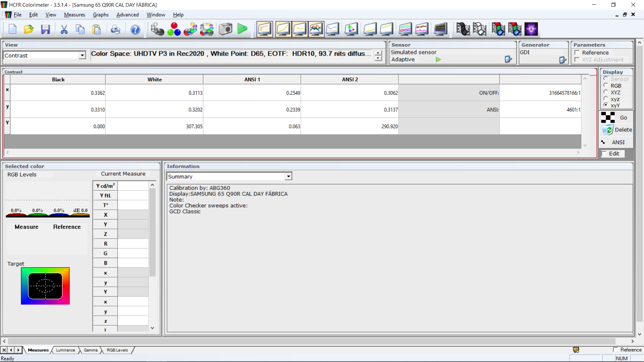
Task: Open the CIE diagram view icon
Action: pyautogui.click(x=351, y=29)
